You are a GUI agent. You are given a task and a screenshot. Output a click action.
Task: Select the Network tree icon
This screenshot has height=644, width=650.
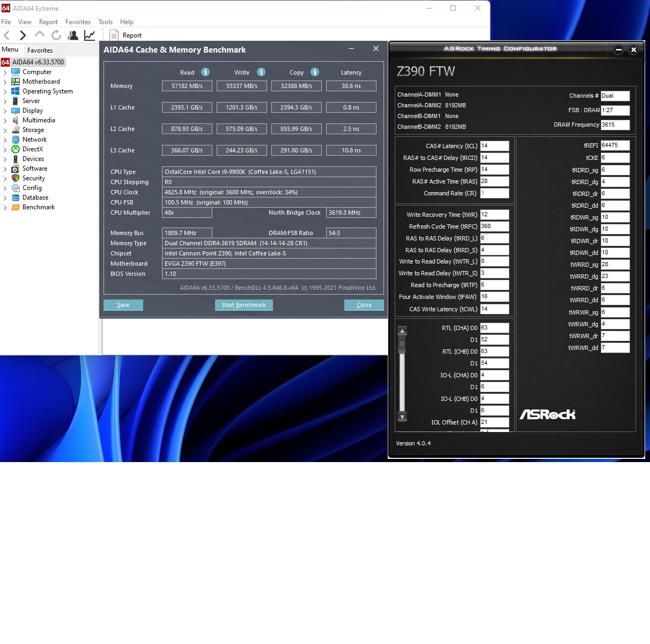point(16,140)
